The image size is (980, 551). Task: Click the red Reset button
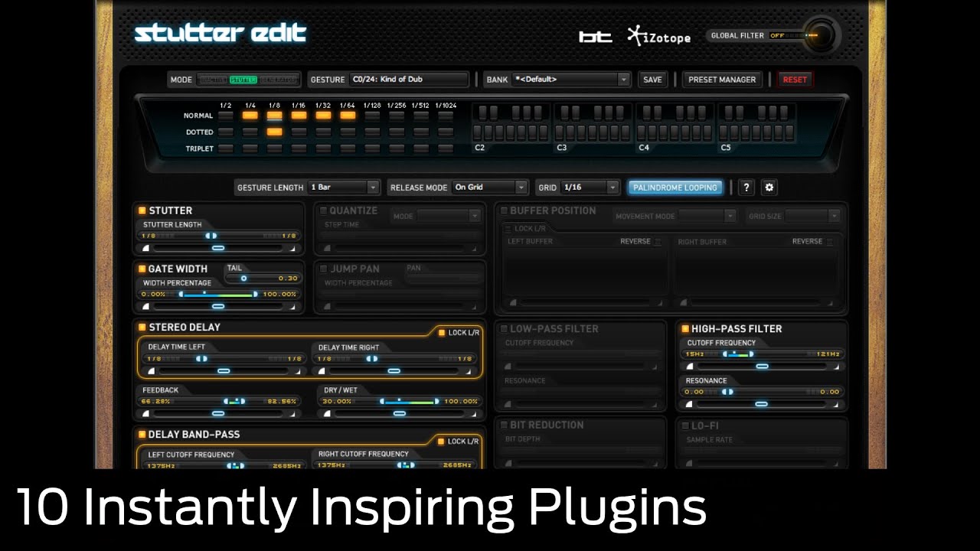[x=795, y=80]
